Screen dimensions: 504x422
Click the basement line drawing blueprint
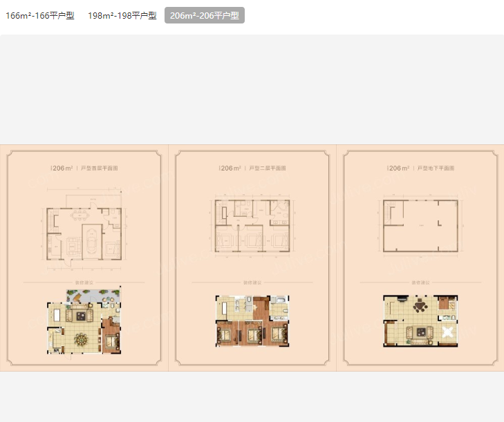click(x=420, y=226)
